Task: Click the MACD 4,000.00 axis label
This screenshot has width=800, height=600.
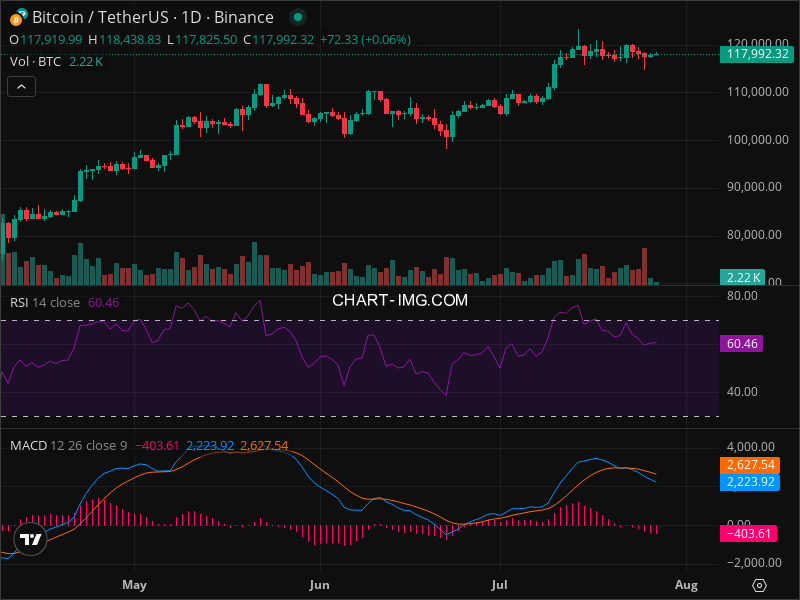Action: [x=751, y=447]
